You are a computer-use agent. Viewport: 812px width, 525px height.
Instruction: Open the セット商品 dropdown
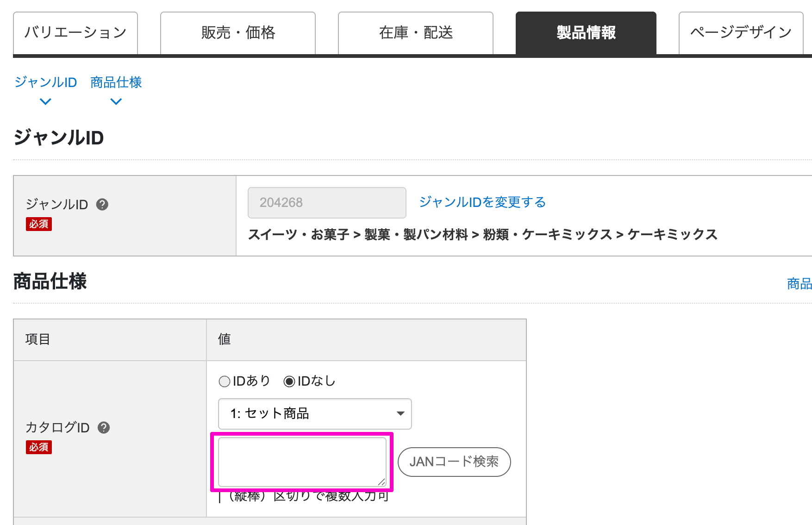pos(315,413)
